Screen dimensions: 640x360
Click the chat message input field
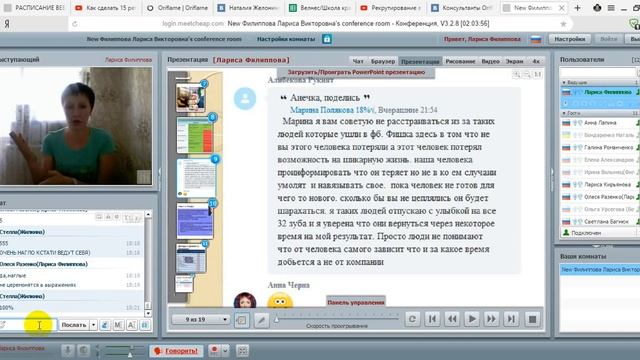click(x=28, y=325)
